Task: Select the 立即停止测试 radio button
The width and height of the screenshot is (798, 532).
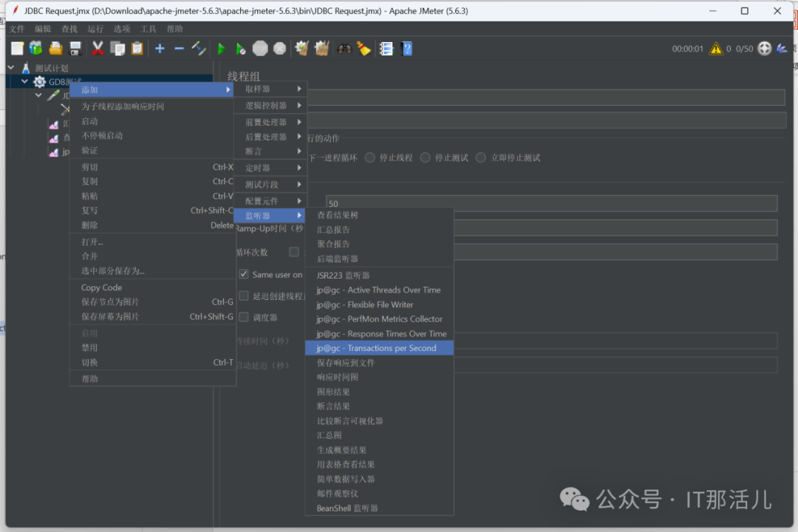Action: click(x=480, y=158)
